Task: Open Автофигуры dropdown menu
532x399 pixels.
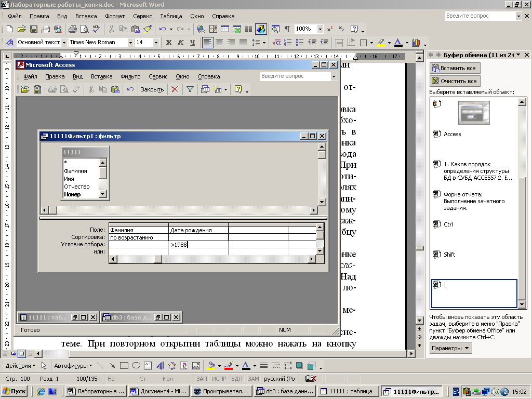Action: pos(73,366)
